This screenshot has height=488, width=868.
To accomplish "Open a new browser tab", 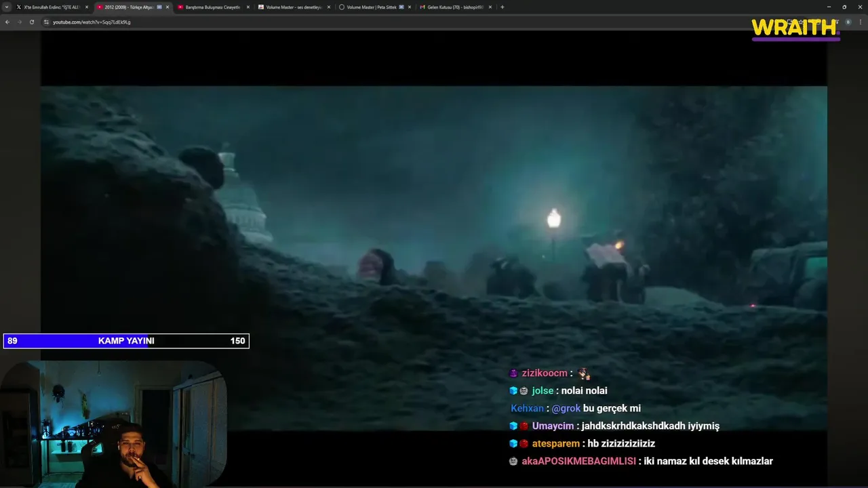I will [502, 7].
